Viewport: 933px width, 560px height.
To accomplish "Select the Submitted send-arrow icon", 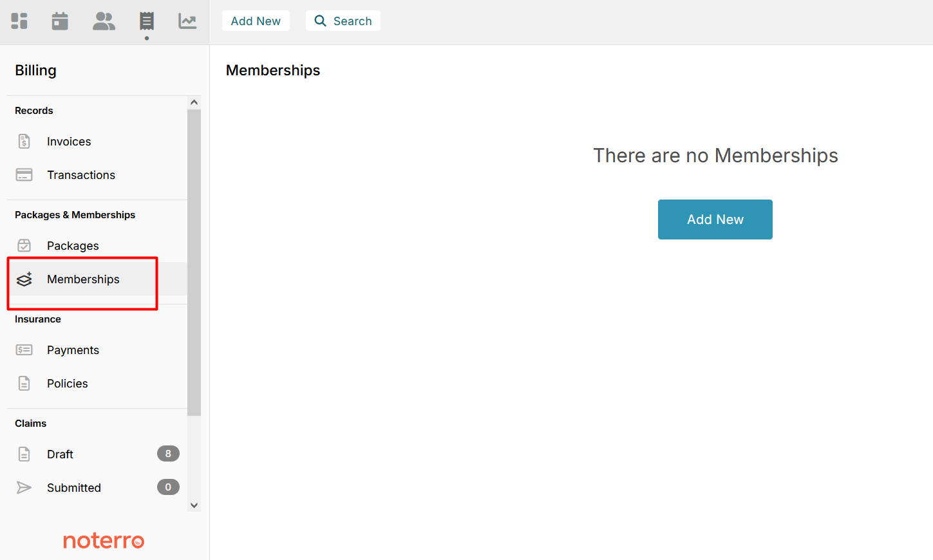I will pos(24,487).
